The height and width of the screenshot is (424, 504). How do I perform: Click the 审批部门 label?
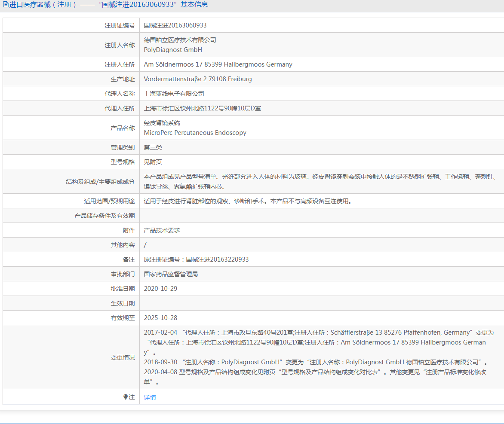pos(123,274)
